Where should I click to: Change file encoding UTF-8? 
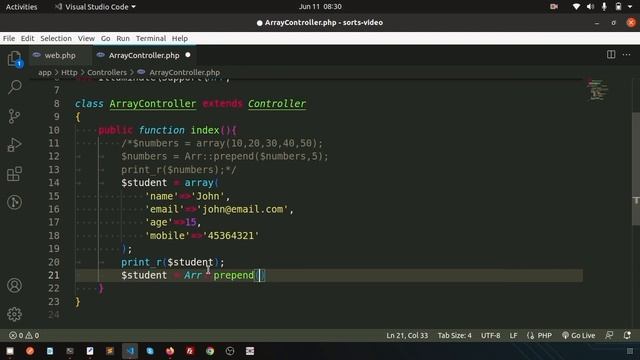click(x=490, y=336)
